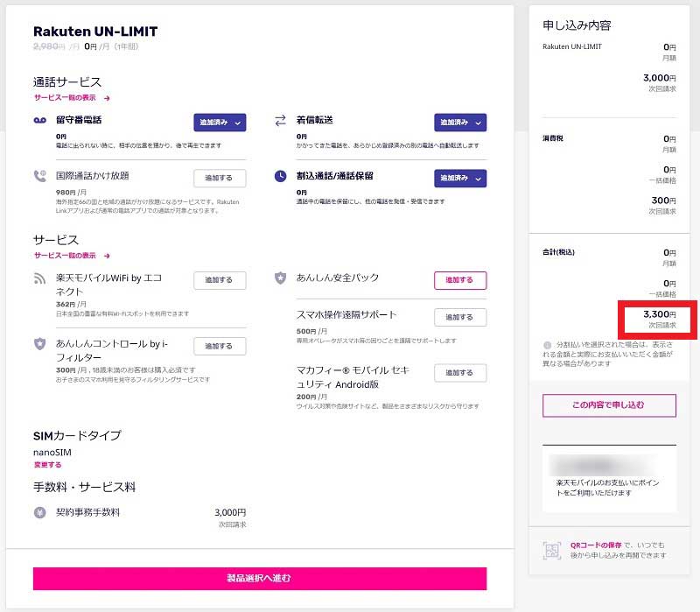700x612 pixels.
Task: Click the arrow next to 通話サービス list link
Action: [107, 98]
